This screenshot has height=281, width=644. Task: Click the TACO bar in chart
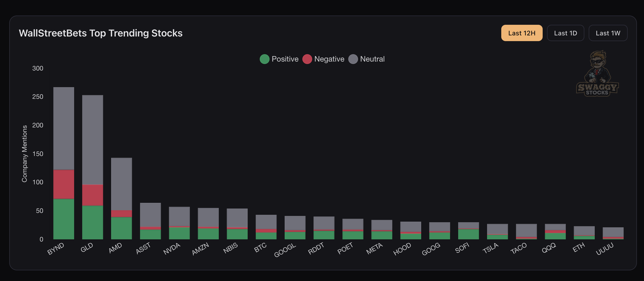526,230
